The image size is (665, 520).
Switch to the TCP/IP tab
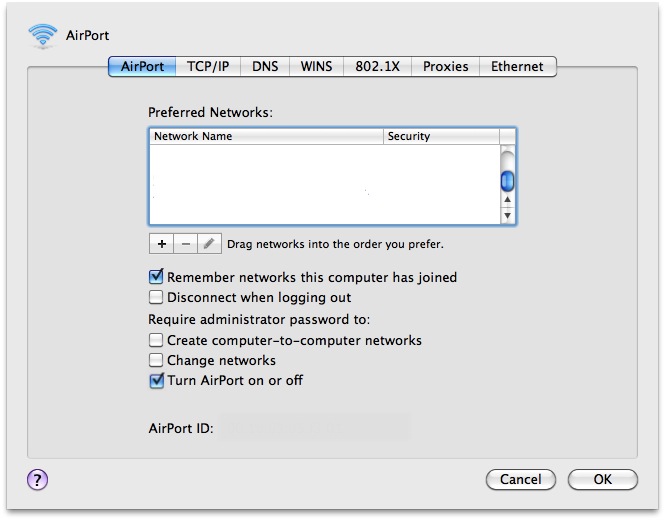[x=208, y=67]
